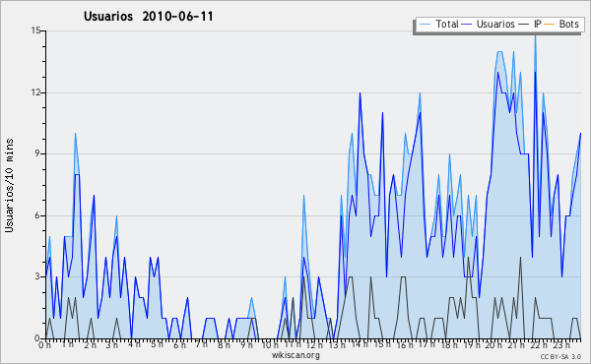Click the y-axis value 6
This screenshot has height=364, width=591.
click(x=38, y=215)
